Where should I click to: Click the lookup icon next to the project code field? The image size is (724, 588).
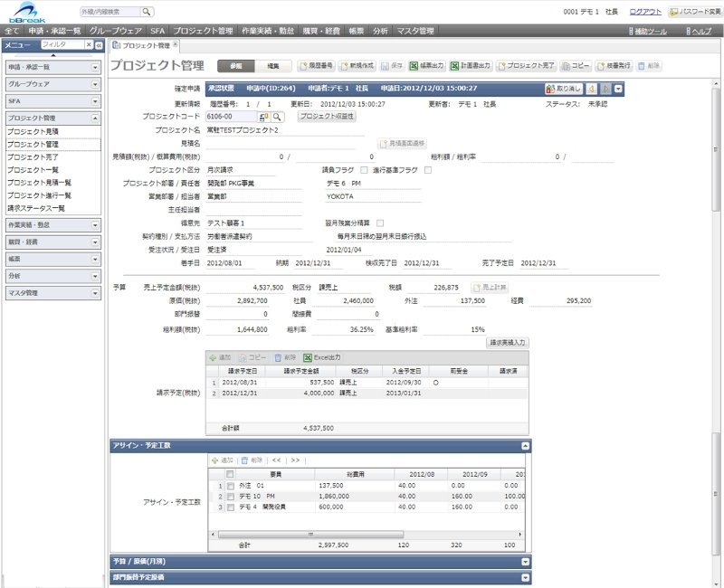click(264, 117)
